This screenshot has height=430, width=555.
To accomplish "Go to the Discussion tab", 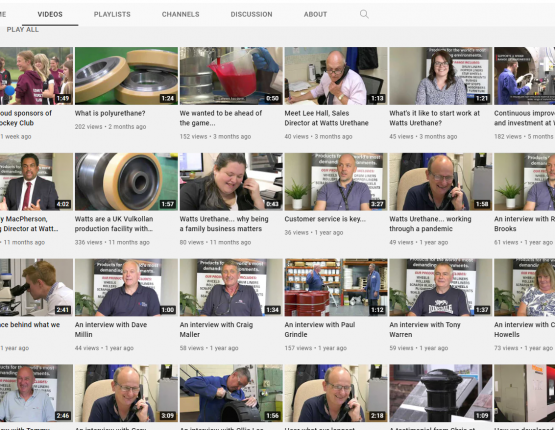I will tap(251, 15).
